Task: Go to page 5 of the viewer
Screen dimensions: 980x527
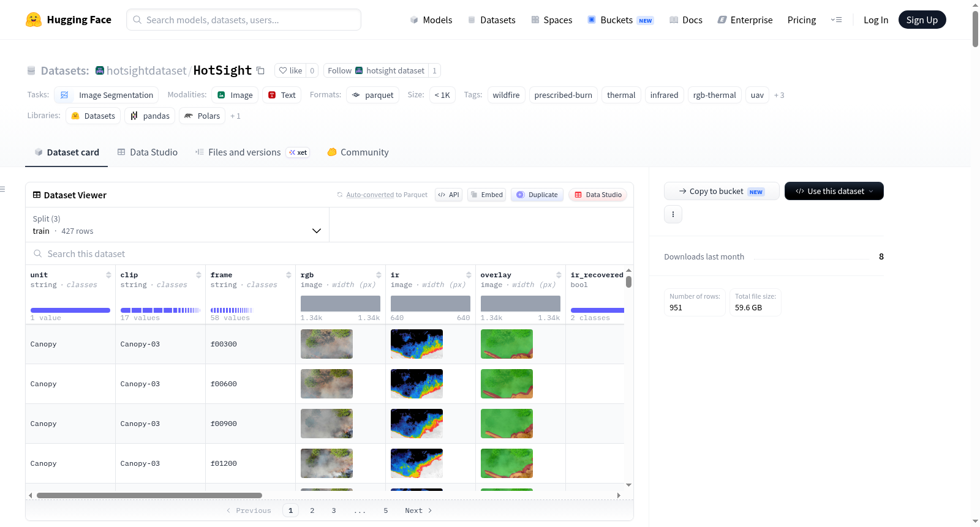Action: [386, 510]
